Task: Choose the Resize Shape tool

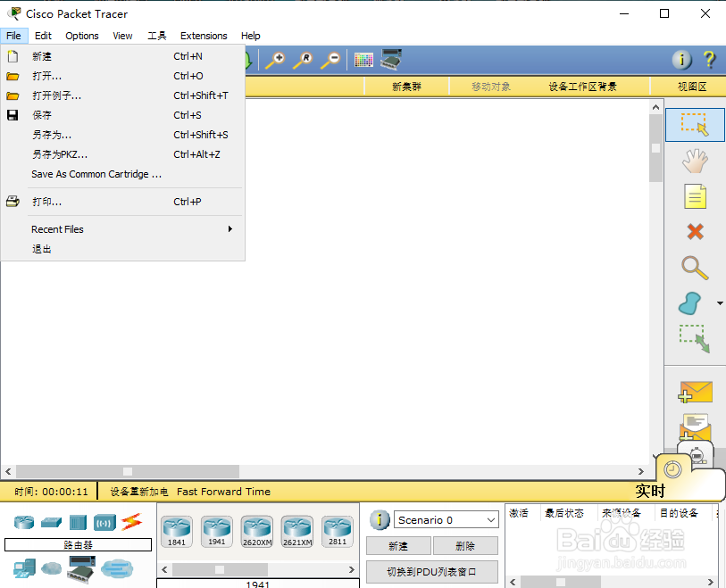Action: 695,339
